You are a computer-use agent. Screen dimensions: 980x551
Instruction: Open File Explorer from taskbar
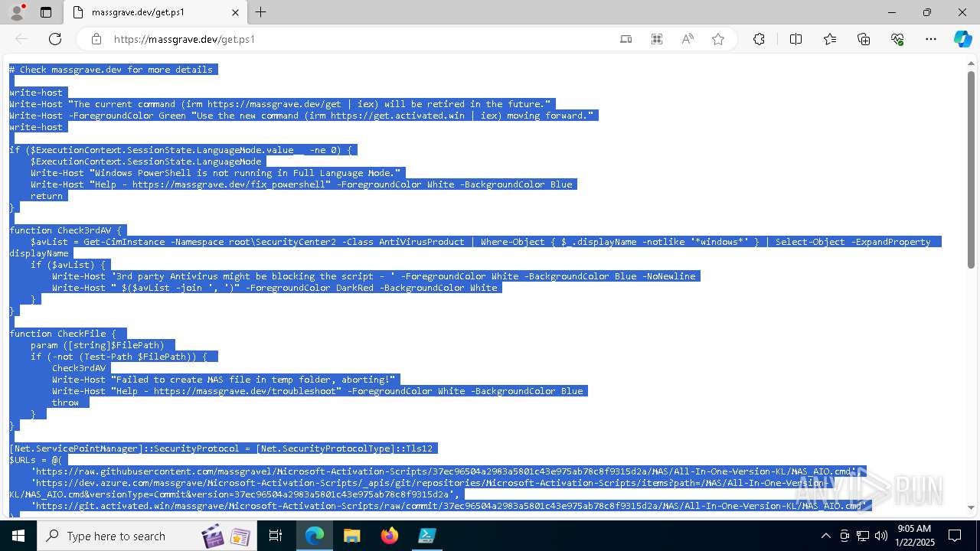[352, 536]
